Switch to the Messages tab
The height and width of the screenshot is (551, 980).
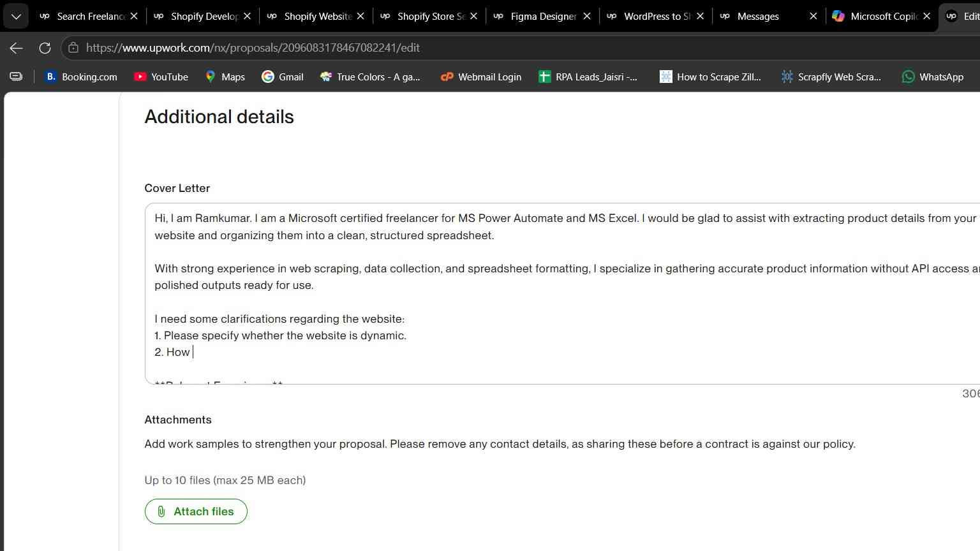pyautogui.click(x=757, y=16)
